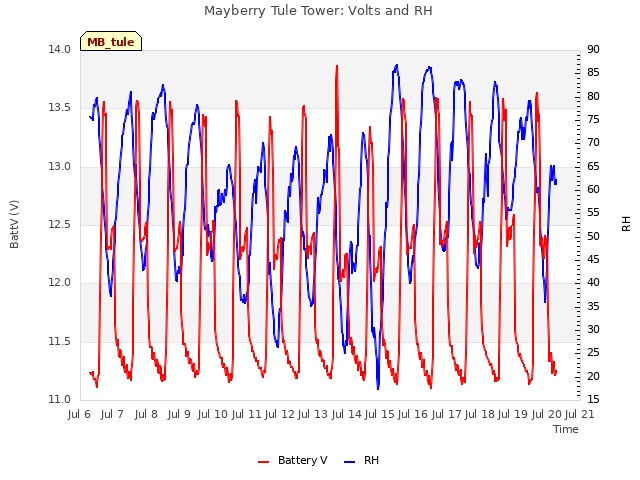Toggle the RH legend label
Screen dimensions: 640x480
click(371, 460)
